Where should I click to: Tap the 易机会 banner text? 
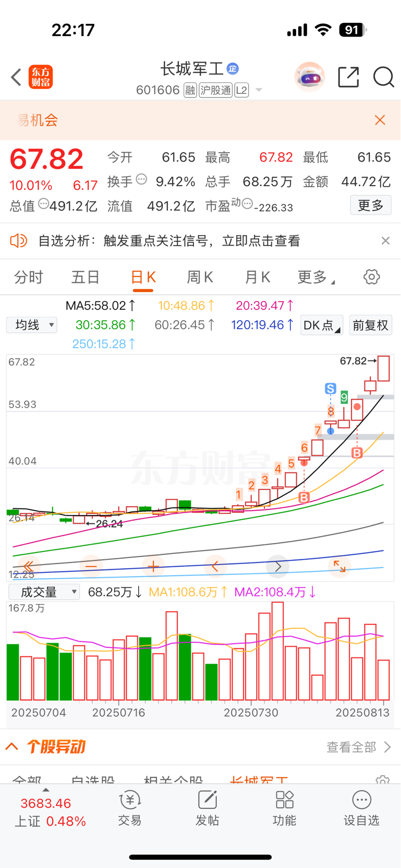tap(38, 120)
